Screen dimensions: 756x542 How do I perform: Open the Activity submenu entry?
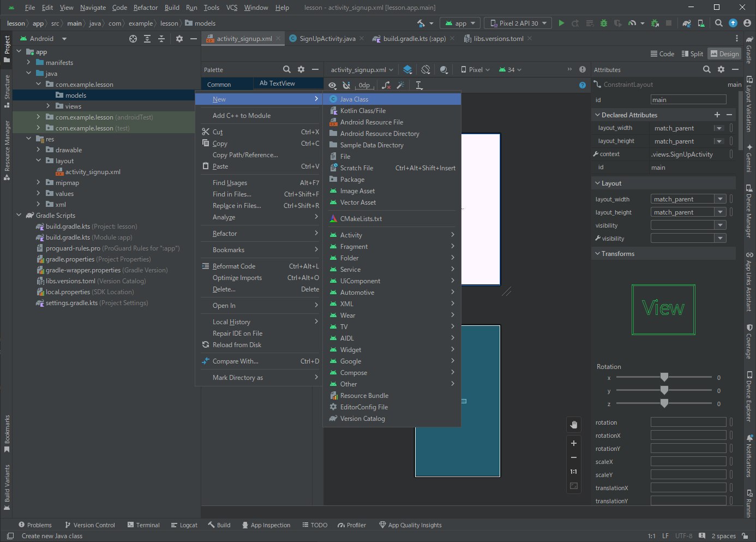(392, 235)
